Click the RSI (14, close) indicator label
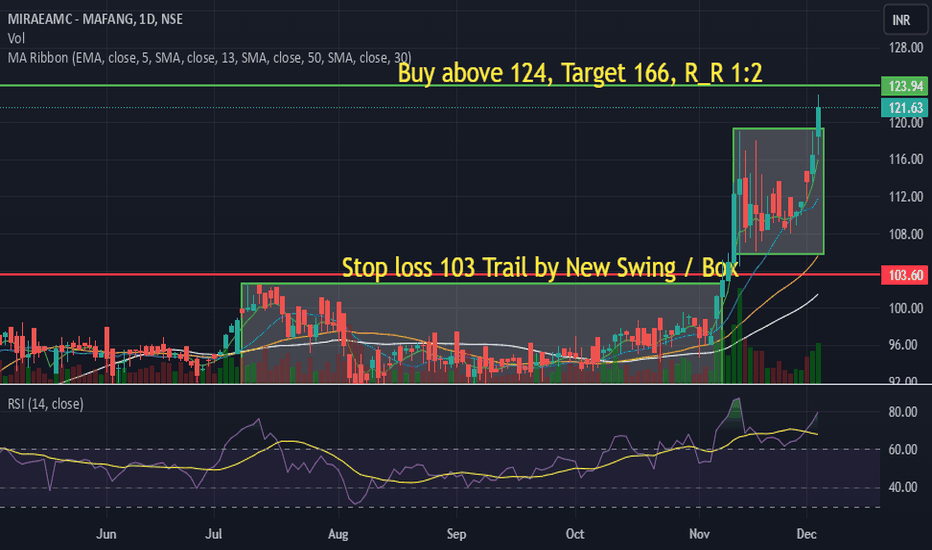 click(x=45, y=404)
